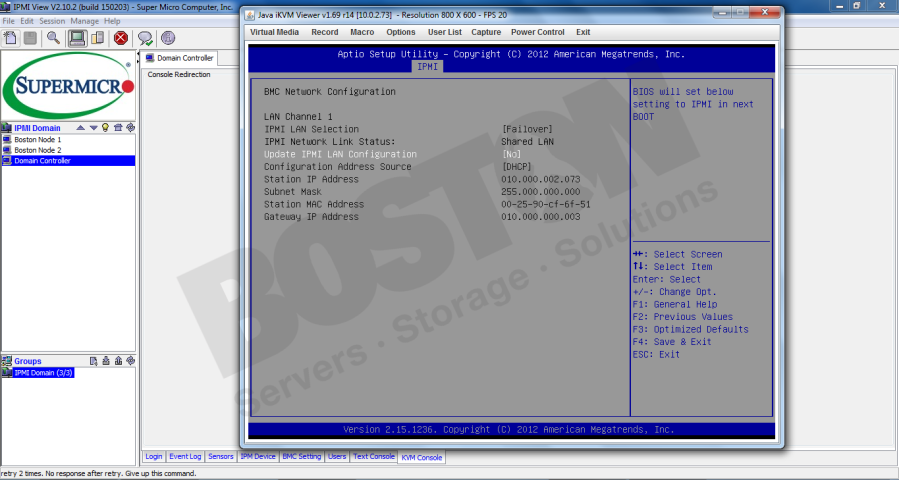Select Boston Node 2 in the IPMI Domain list
This screenshot has width=899, height=480.
tap(37, 150)
